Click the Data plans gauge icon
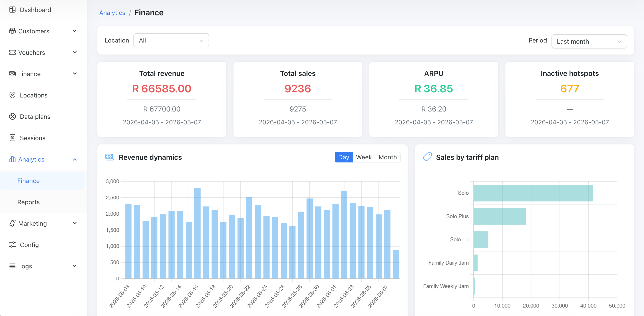Image resolution: width=644 pixels, height=316 pixels. pyautogui.click(x=12, y=116)
